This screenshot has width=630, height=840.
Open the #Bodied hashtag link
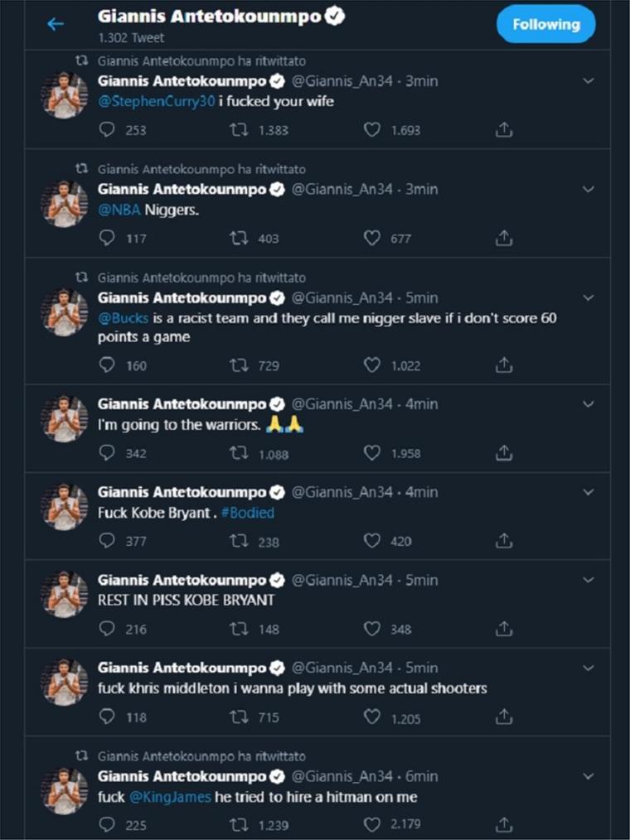coord(248,513)
